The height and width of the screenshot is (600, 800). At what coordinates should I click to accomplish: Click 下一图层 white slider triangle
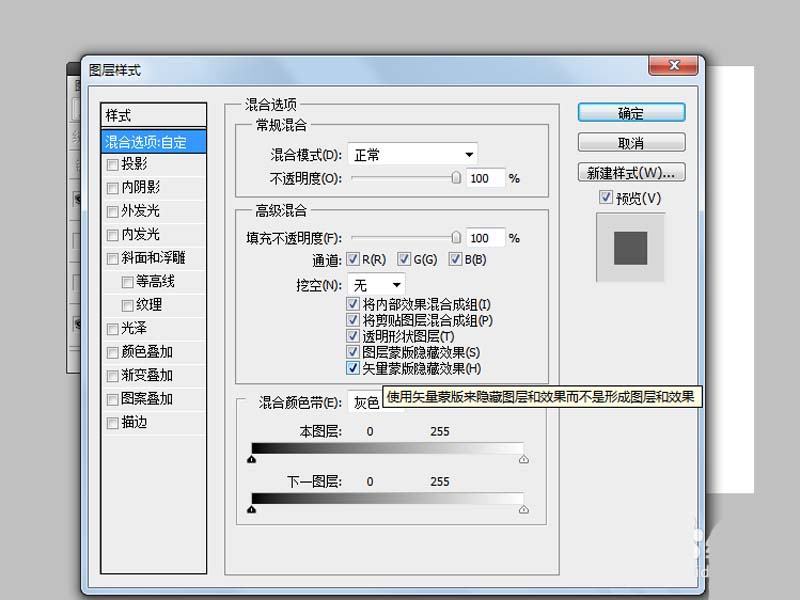click(523, 510)
